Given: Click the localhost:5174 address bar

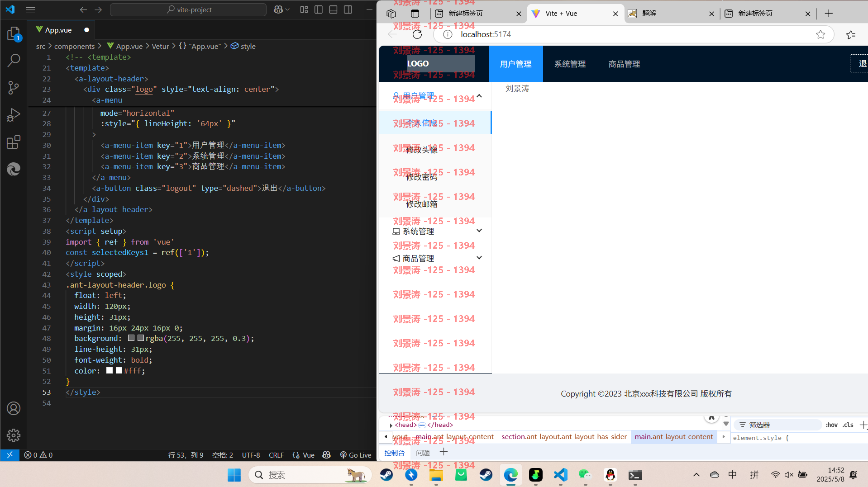Looking at the screenshot, I should pyautogui.click(x=634, y=34).
